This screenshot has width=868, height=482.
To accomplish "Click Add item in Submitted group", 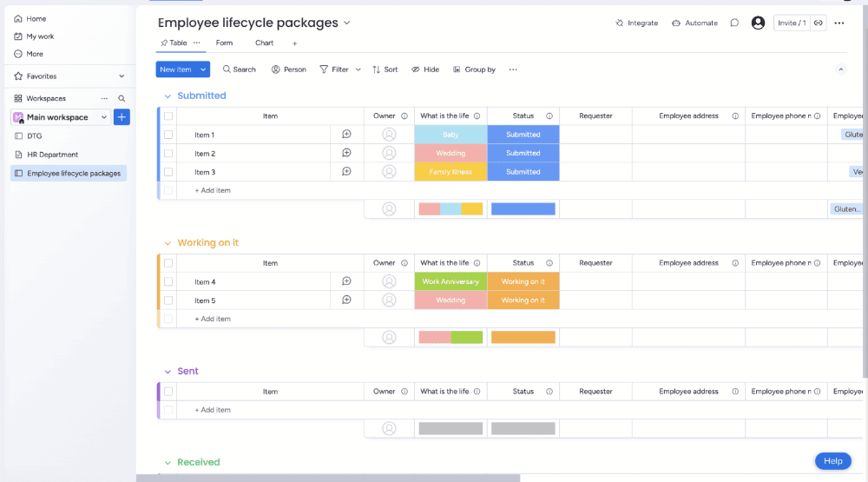I will (x=213, y=190).
